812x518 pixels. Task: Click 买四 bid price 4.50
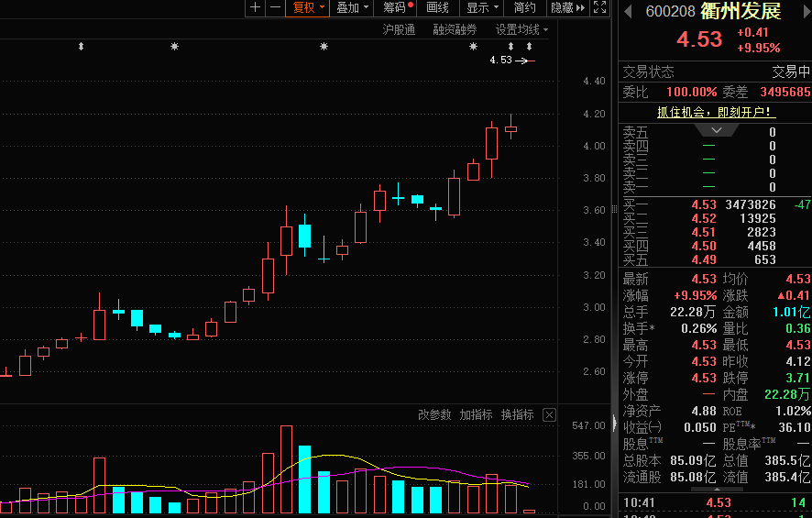(x=704, y=246)
